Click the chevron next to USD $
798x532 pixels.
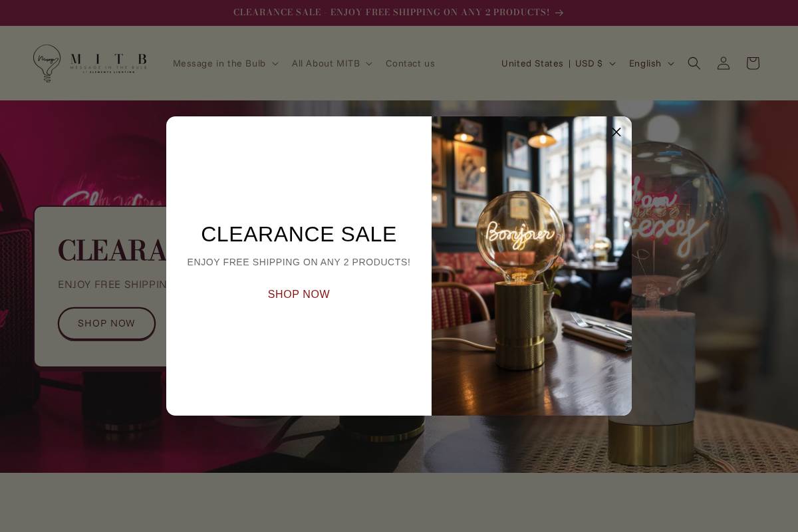pyautogui.click(x=612, y=63)
